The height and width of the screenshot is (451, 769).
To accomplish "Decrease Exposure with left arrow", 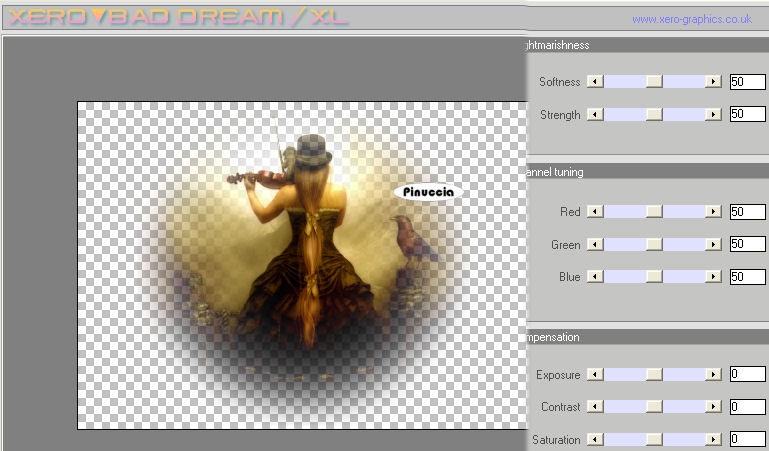I will tap(595, 375).
